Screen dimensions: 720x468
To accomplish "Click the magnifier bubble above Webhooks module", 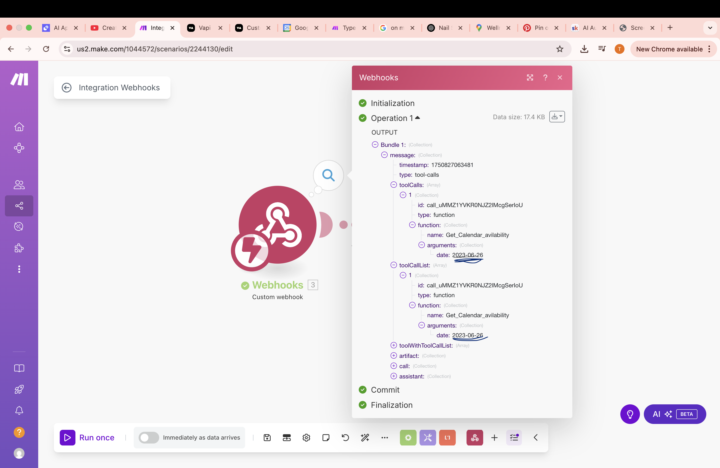I will point(328,175).
